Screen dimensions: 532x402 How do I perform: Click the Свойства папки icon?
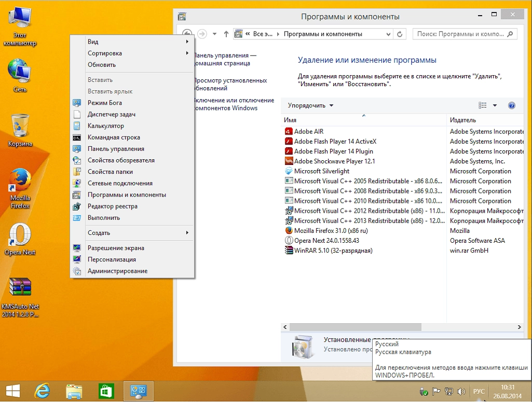(77, 172)
